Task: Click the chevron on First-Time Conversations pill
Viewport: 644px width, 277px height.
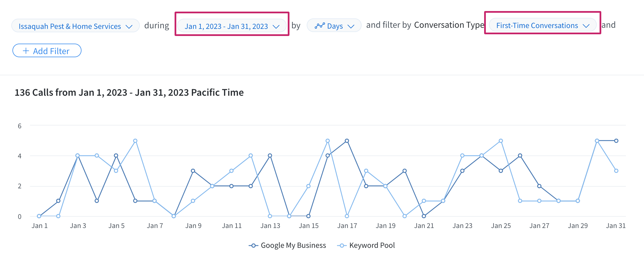Action: [x=586, y=26]
